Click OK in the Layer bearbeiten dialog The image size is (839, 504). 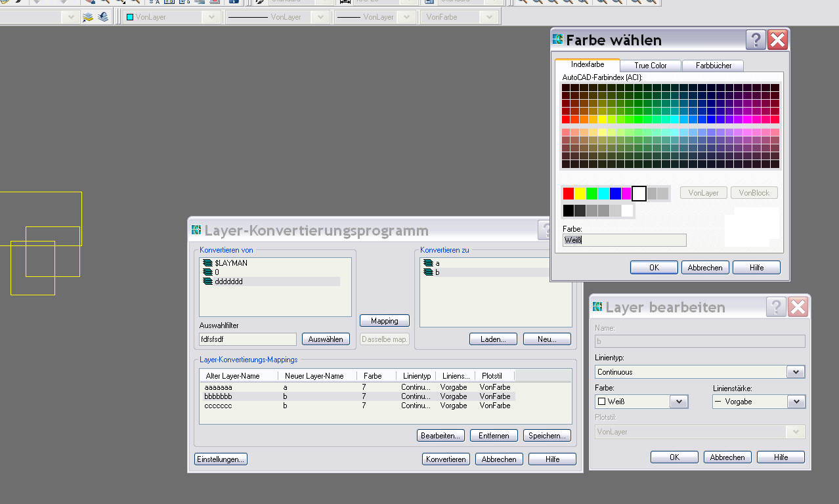pos(674,457)
